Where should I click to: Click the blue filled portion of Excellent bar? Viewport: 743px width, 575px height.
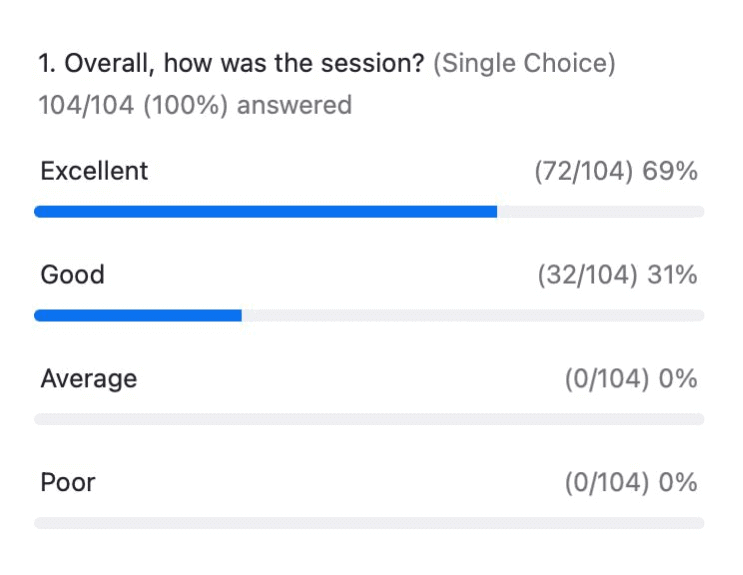pyautogui.click(x=265, y=212)
